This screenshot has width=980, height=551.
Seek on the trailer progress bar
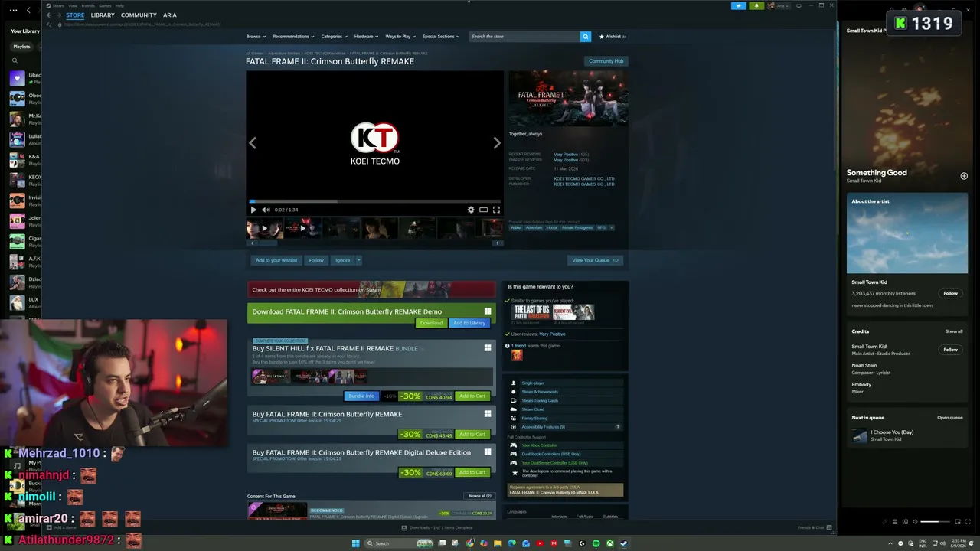(374, 201)
